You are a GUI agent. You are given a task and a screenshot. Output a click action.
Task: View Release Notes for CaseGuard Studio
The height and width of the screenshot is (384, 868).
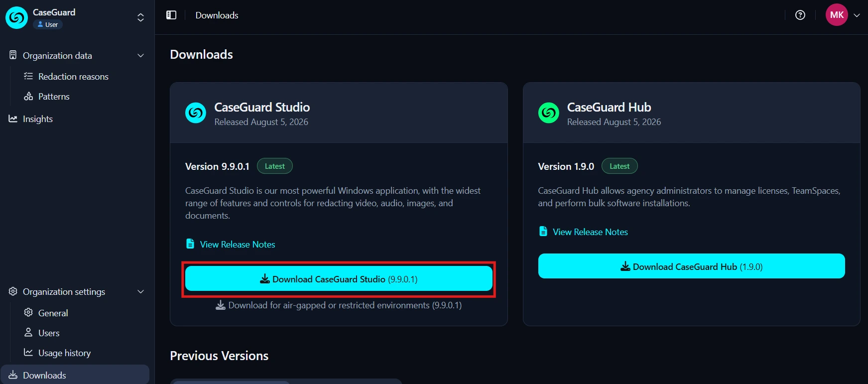(x=238, y=245)
